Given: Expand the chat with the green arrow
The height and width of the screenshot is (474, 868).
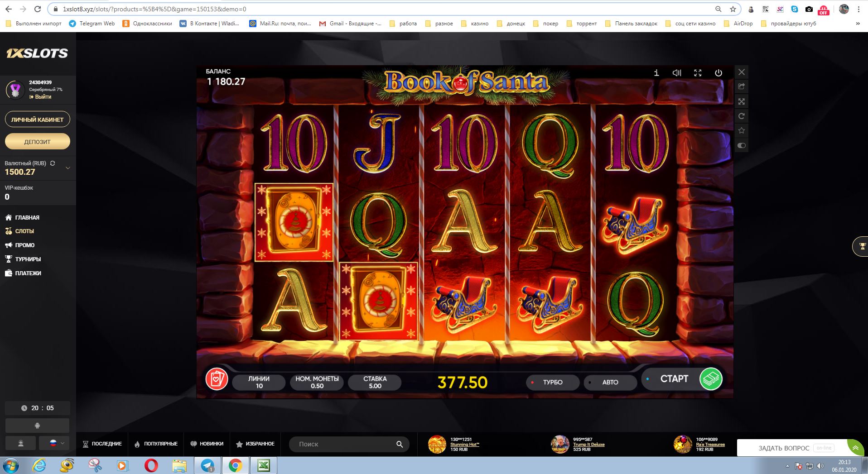Looking at the screenshot, I should point(855,448).
